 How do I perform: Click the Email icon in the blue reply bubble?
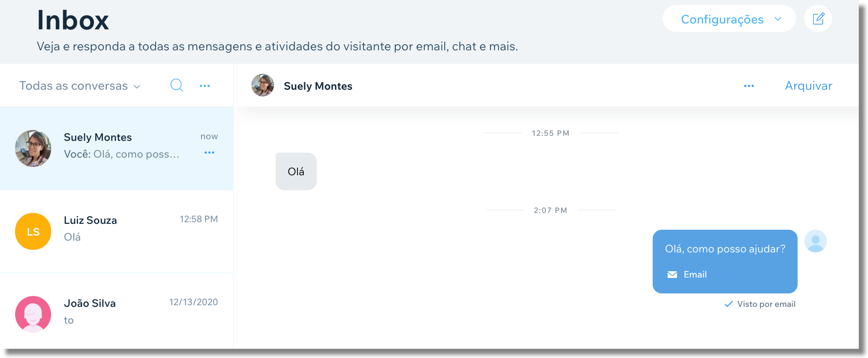[672, 275]
